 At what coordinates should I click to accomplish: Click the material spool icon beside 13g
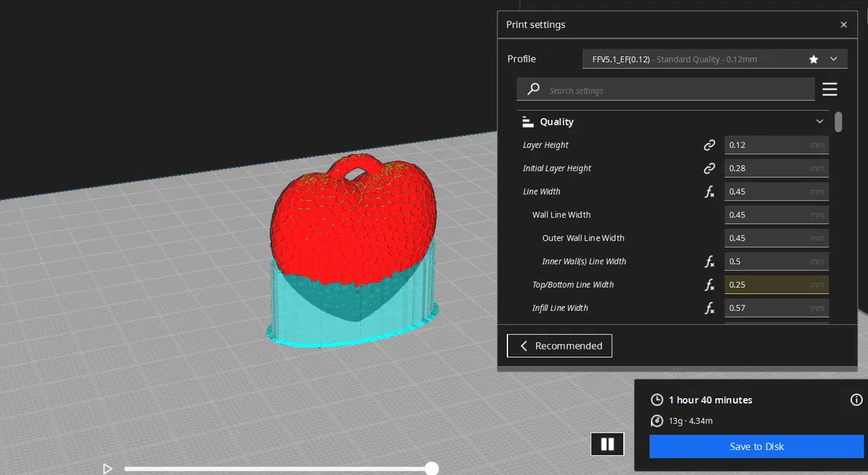click(x=657, y=420)
